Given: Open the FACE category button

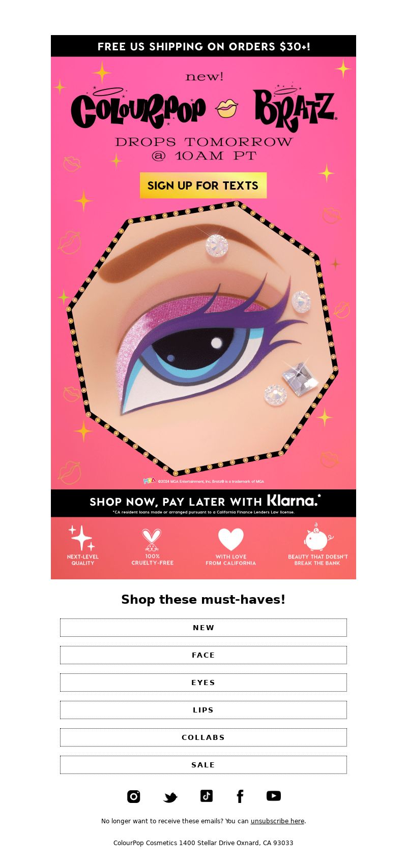Looking at the screenshot, I should click(203, 655).
